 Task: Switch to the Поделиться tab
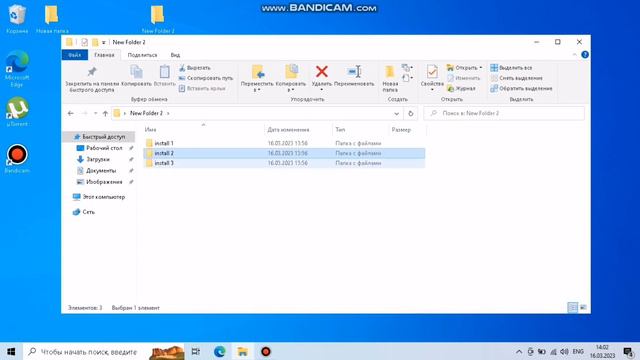[142, 55]
